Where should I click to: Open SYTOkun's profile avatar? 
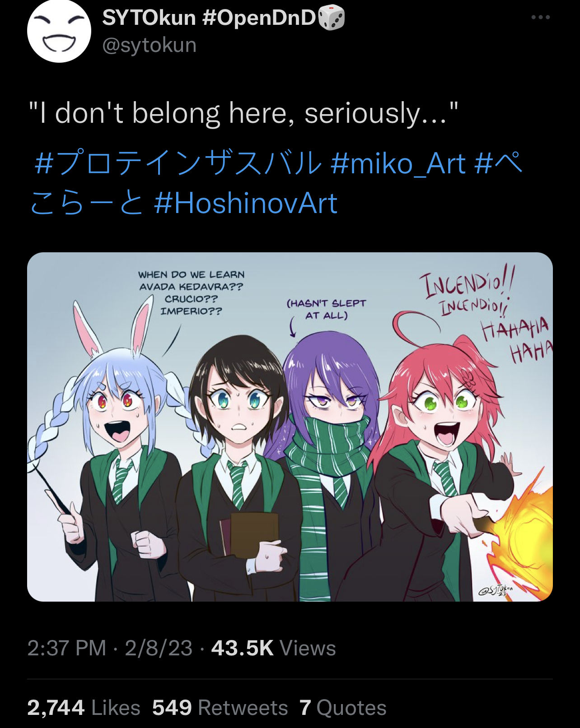[59, 31]
